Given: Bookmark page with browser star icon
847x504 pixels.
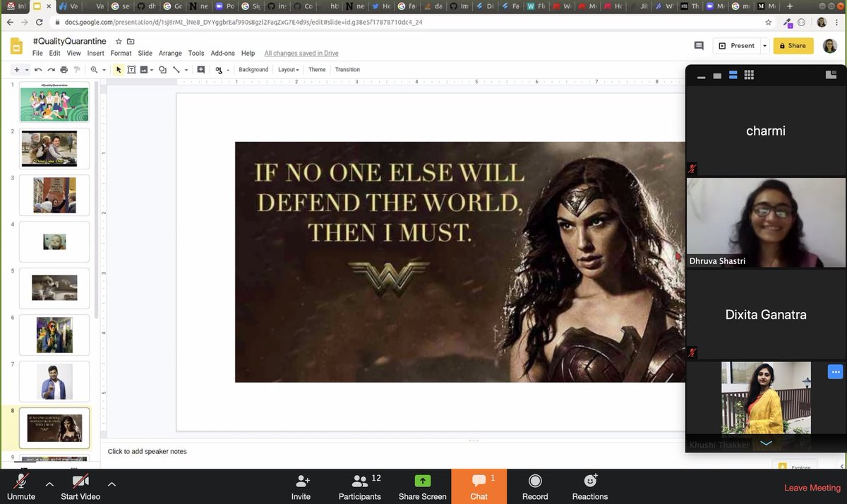Looking at the screenshot, I should 768,22.
